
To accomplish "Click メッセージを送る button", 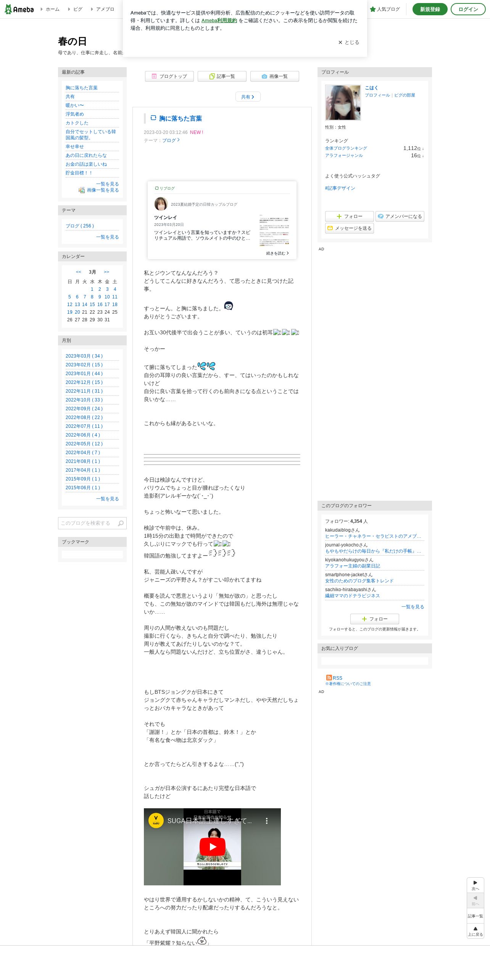I will [x=349, y=228].
